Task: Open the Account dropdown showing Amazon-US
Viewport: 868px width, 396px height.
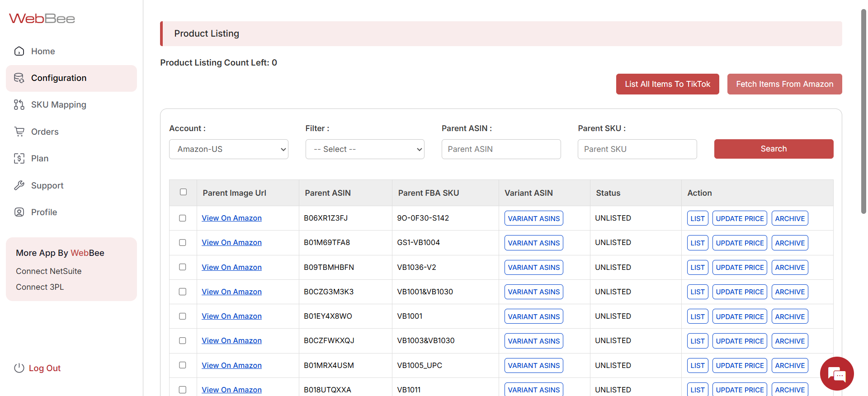Action: click(228, 149)
